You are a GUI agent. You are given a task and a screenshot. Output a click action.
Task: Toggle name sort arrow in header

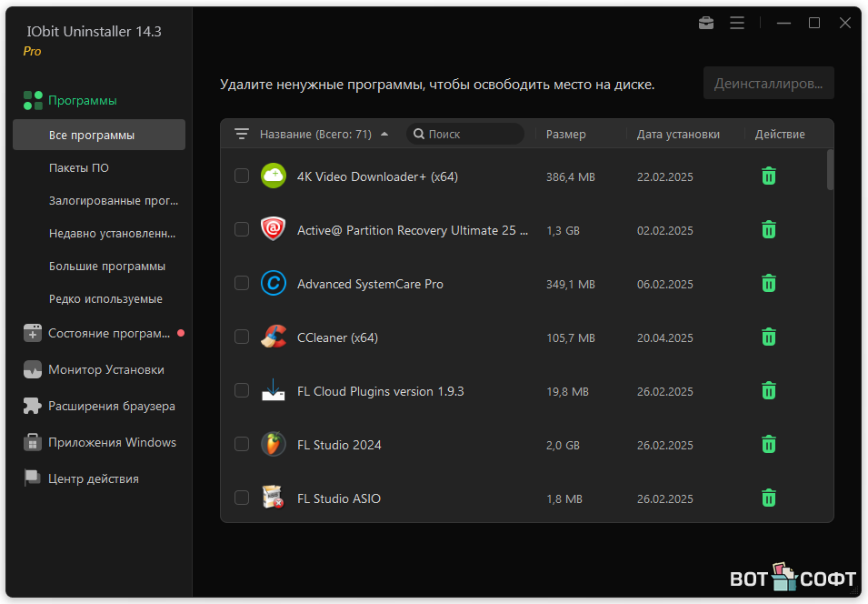384,134
